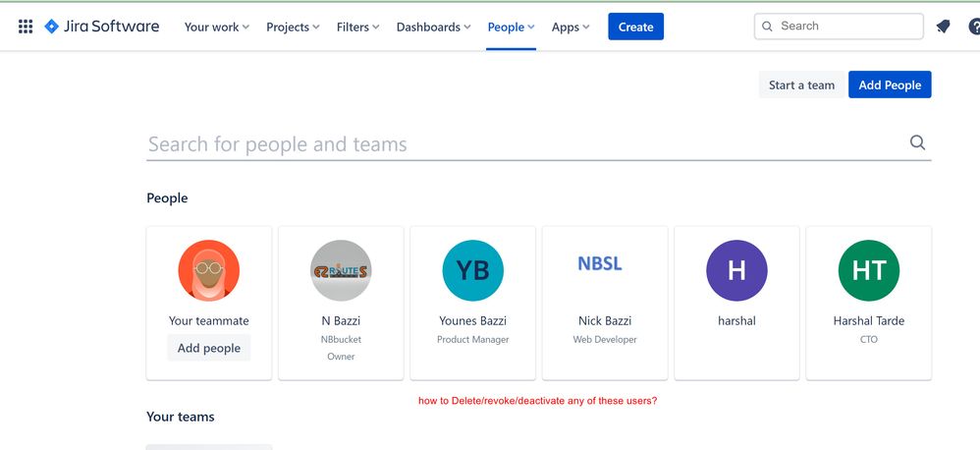Viewport: 980px width, 450px height.
Task: Click Start a team button
Action: (x=802, y=85)
